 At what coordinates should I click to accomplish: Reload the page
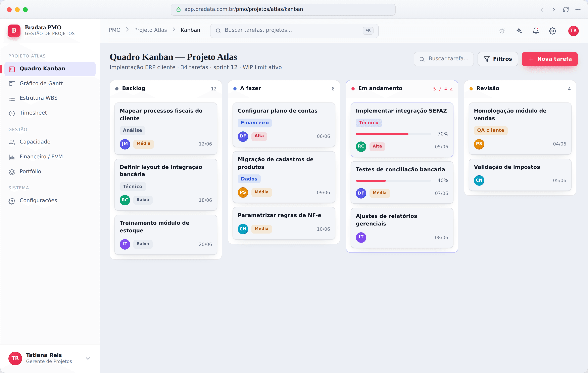(566, 10)
